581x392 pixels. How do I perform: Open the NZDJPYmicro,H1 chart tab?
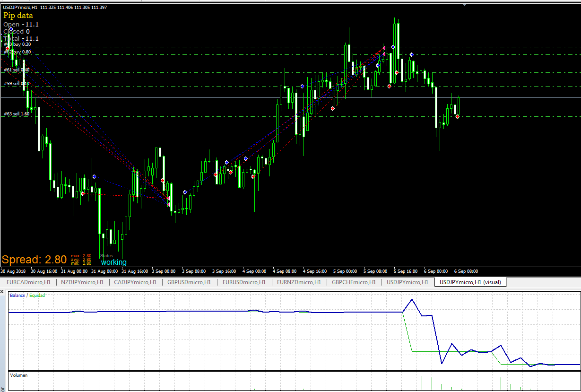click(x=82, y=282)
